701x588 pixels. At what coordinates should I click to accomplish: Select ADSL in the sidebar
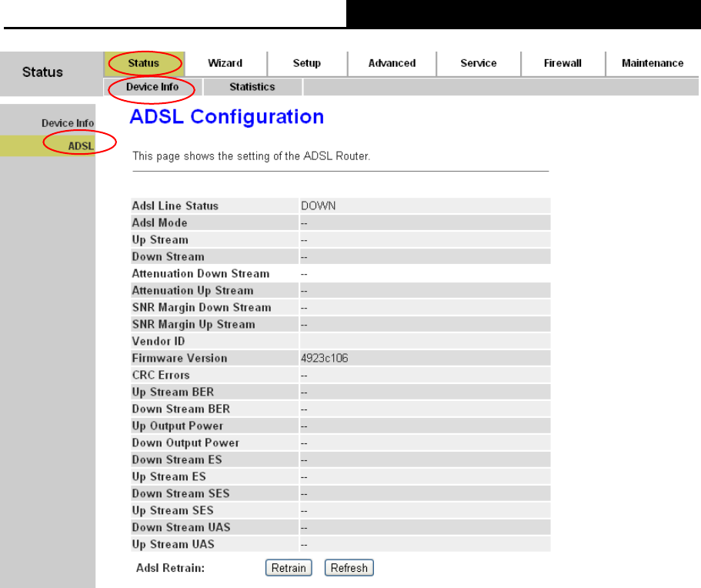tap(81, 145)
